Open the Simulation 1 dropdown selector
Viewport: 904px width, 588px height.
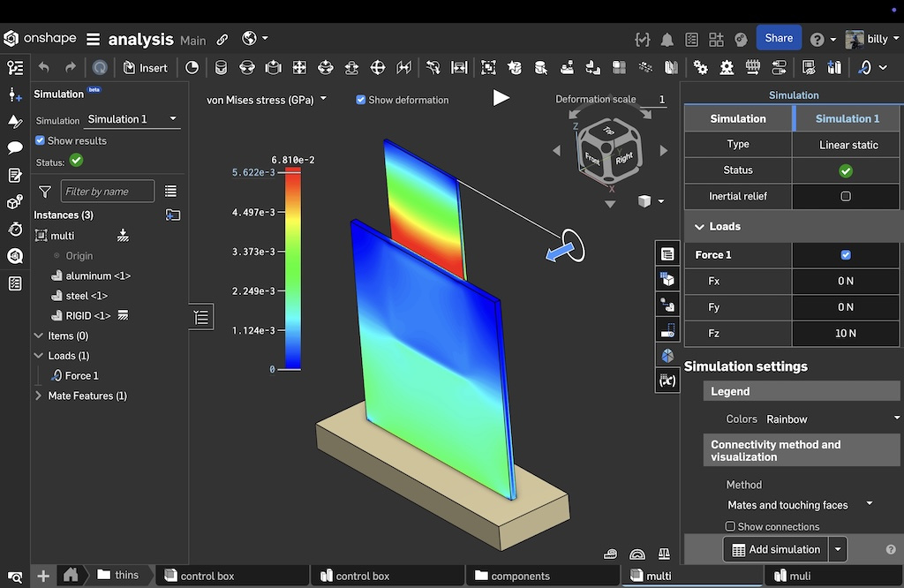pyautogui.click(x=132, y=119)
